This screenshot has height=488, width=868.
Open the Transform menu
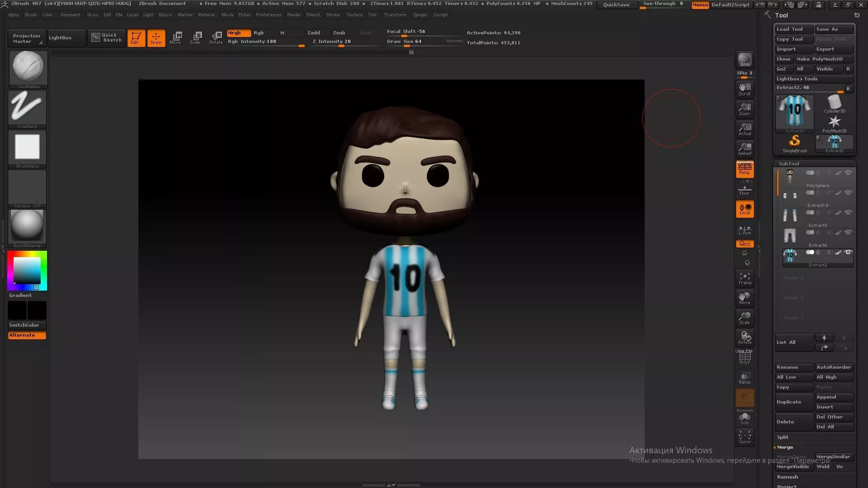pos(395,15)
